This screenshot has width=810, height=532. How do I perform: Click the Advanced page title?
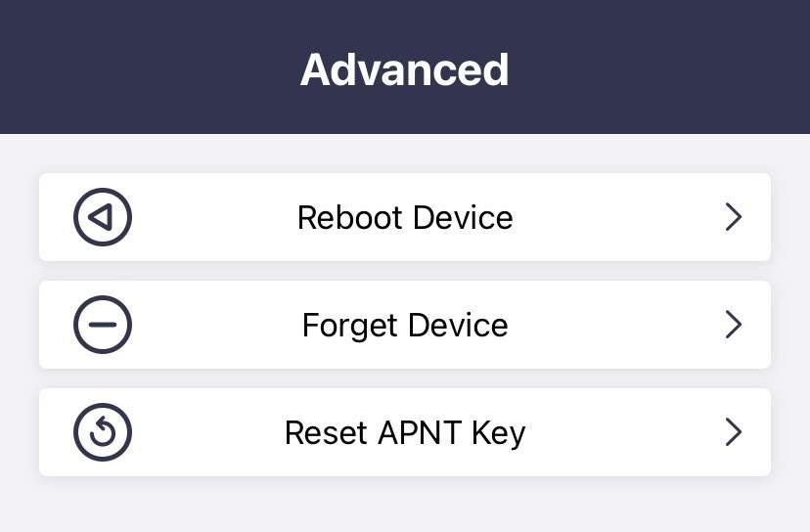point(405,70)
